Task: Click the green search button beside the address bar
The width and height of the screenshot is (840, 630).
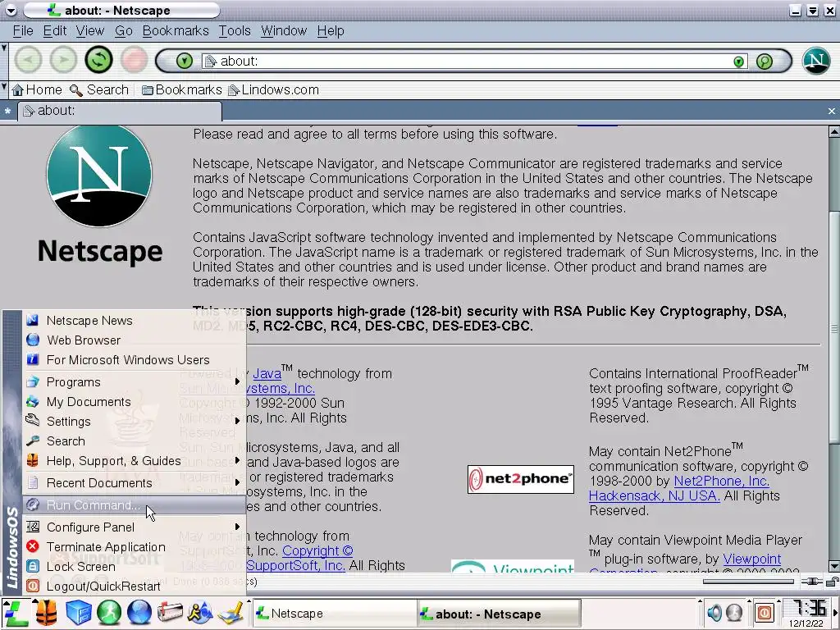Action: [765, 61]
